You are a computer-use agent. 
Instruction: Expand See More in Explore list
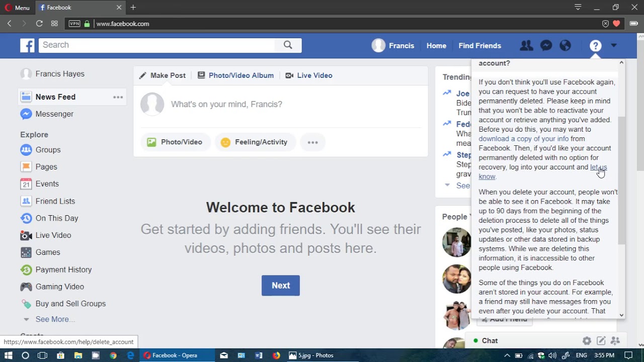55,319
